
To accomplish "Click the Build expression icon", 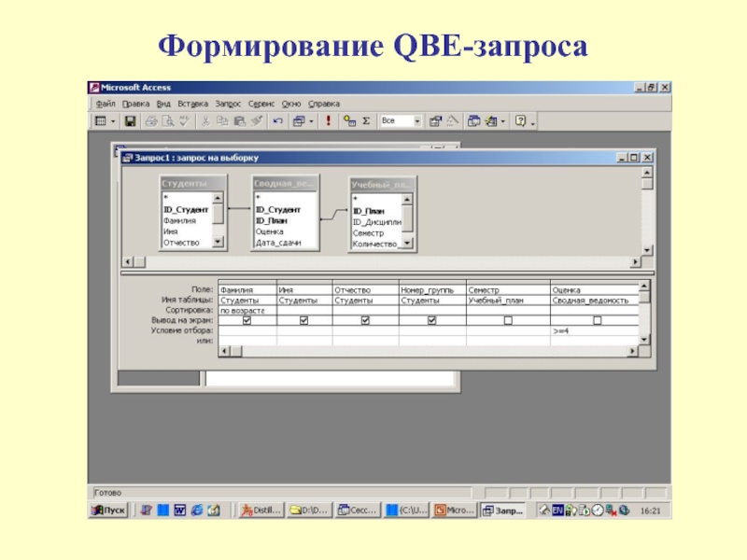I will tap(452, 121).
